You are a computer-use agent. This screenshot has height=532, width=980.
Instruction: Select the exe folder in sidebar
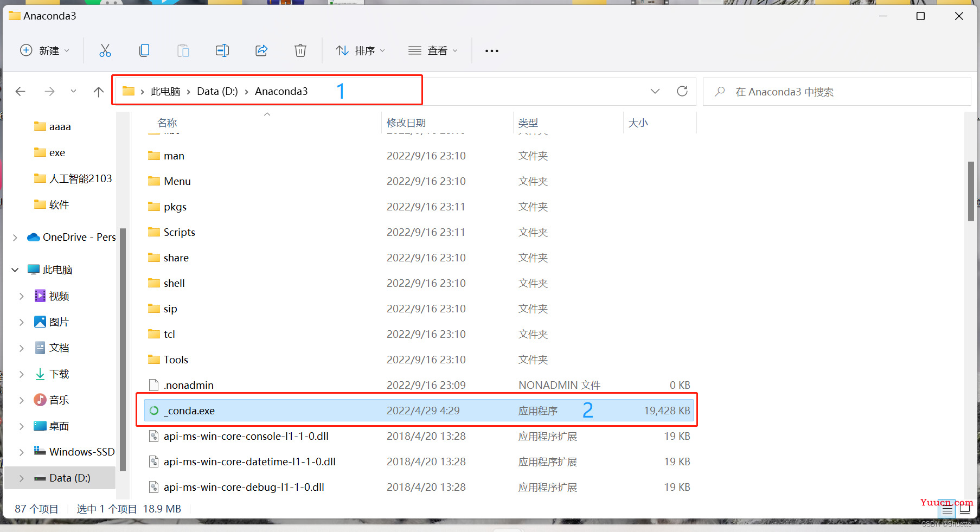tap(57, 152)
